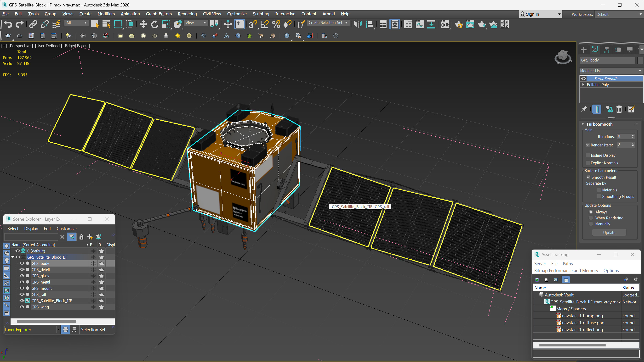
Task: Click Show End Result toggle icon
Action: (597, 109)
